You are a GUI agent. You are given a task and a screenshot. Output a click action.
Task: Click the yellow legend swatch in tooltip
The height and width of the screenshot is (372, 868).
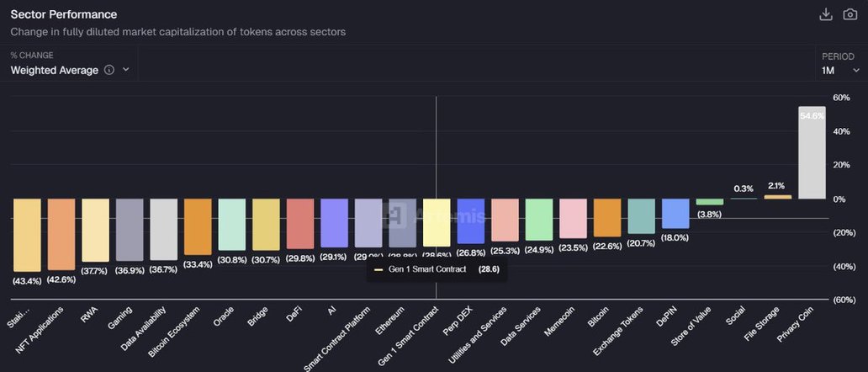[378, 269]
